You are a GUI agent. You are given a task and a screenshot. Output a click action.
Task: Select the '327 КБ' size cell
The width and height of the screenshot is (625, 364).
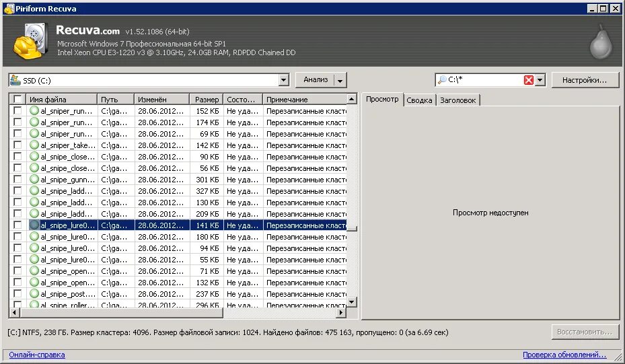click(x=207, y=190)
